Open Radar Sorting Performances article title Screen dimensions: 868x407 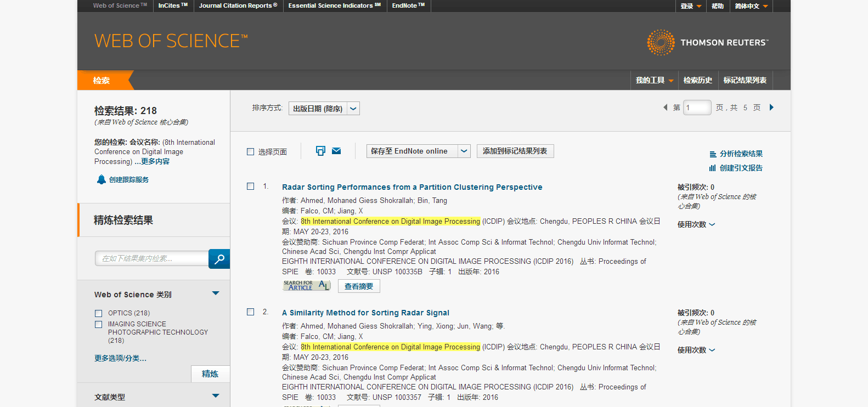pyautogui.click(x=412, y=187)
